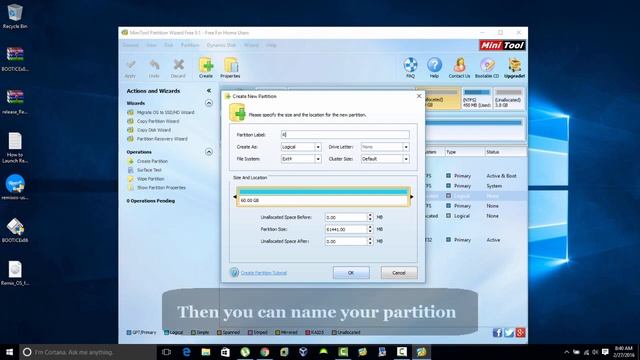Open the General menu

(131, 45)
